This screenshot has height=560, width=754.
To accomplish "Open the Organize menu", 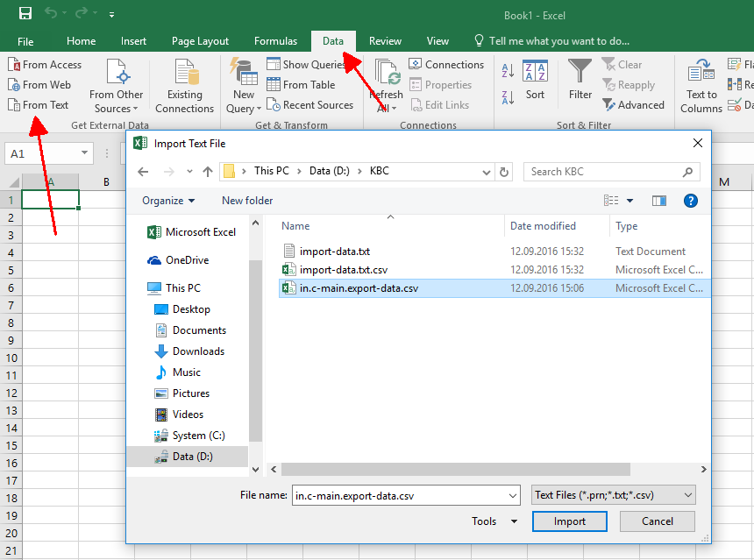I will tap(168, 201).
